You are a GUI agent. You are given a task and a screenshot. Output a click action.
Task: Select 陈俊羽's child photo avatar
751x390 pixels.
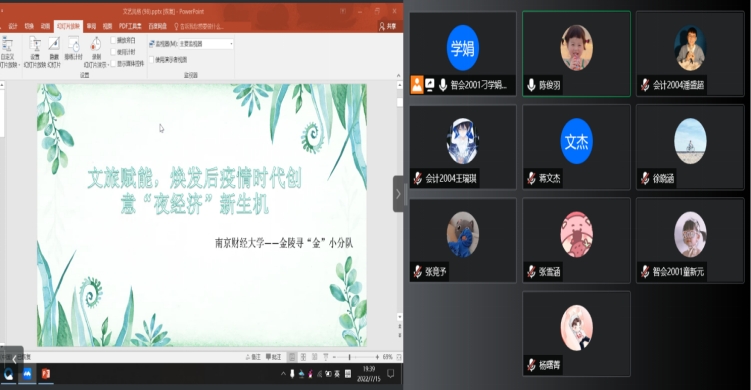(x=576, y=48)
